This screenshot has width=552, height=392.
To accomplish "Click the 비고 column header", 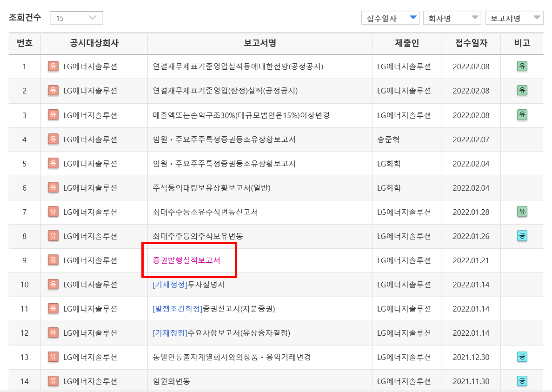I will pos(522,43).
